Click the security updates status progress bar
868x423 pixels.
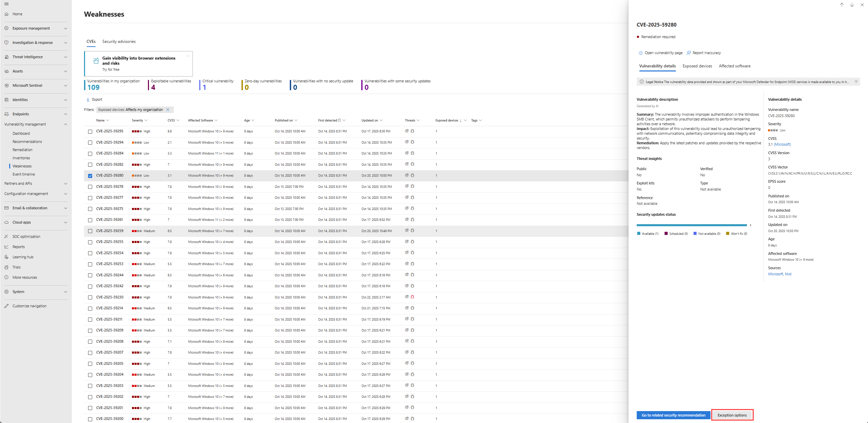(x=691, y=225)
